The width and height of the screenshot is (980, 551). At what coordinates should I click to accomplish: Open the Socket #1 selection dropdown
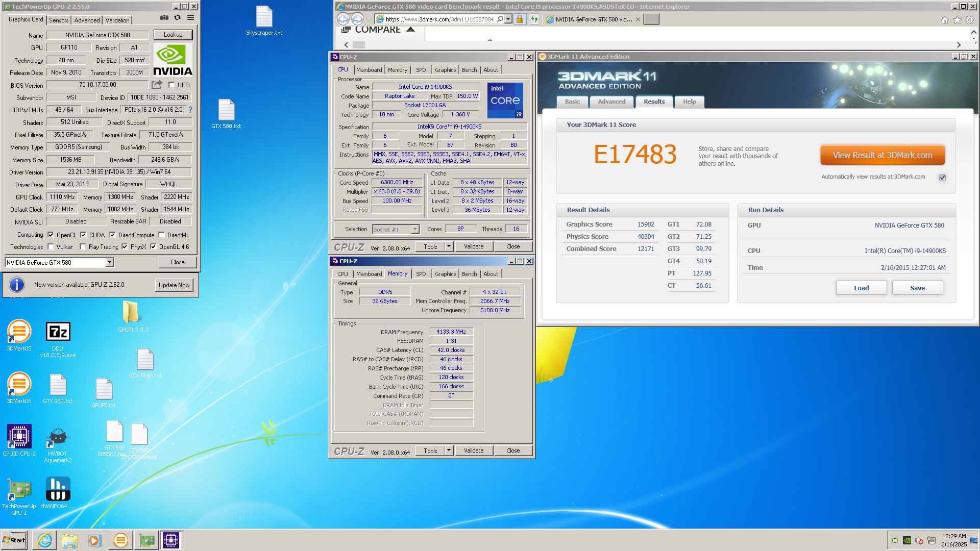pos(415,229)
